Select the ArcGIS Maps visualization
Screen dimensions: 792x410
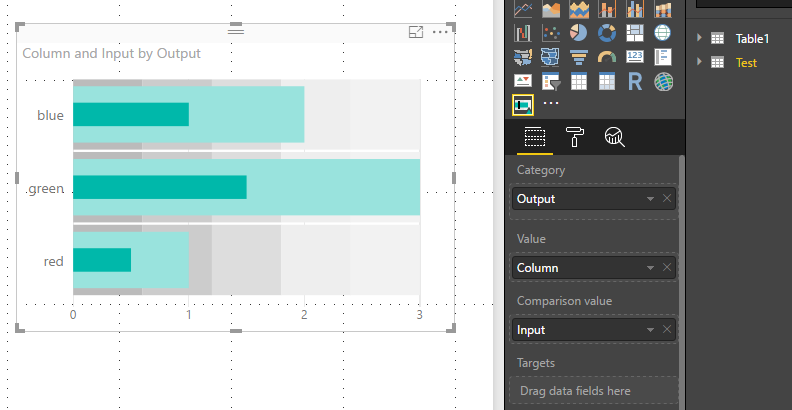663,81
